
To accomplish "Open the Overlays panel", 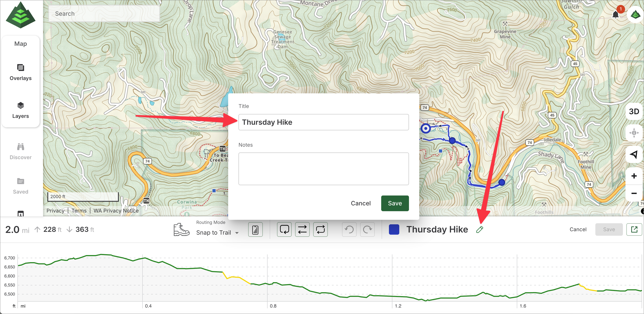I will pyautogui.click(x=20, y=72).
